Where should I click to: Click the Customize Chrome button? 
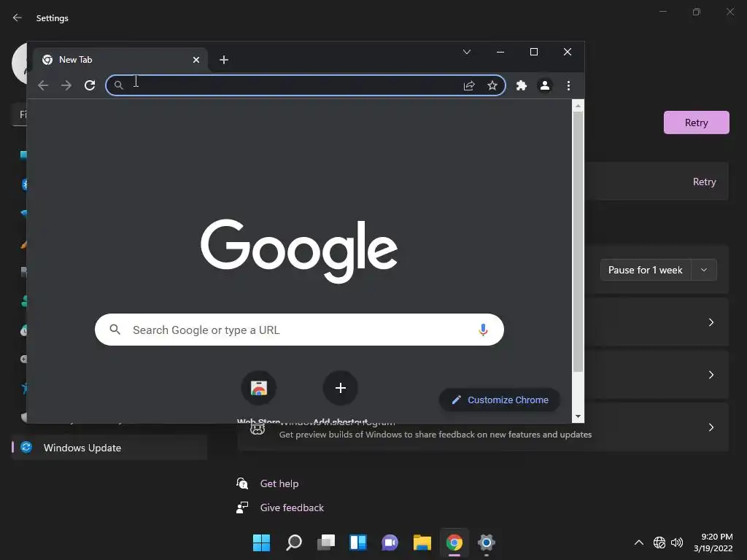499,400
